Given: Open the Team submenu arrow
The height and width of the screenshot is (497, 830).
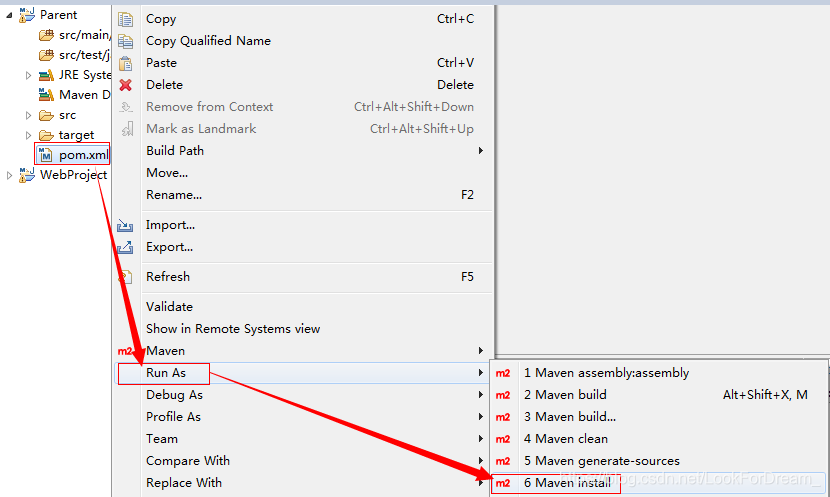Looking at the screenshot, I should pos(481,439).
